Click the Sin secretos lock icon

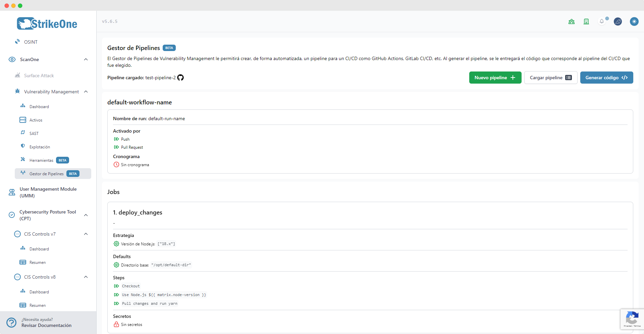[116, 324]
